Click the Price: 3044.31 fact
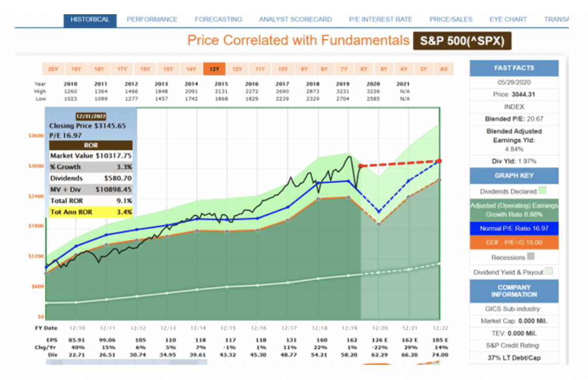588x380 pixels. 514,95
